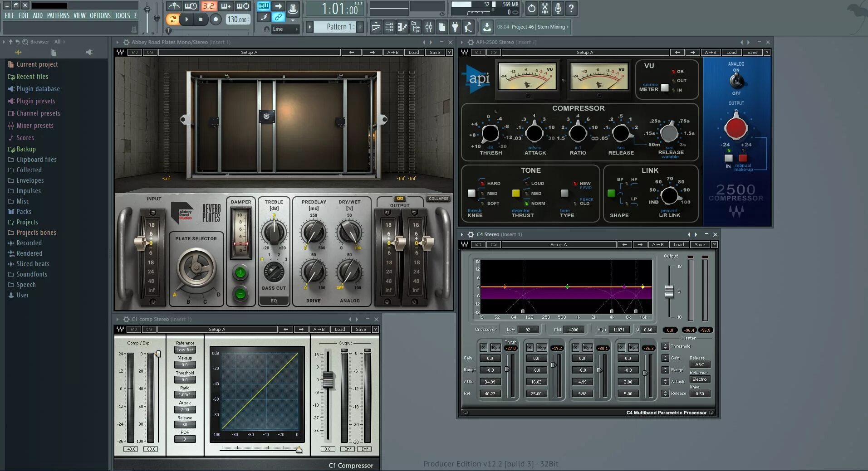Click Save on the C4 Stereo plugin
Viewport: 868px width, 471px height.
pos(700,244)
